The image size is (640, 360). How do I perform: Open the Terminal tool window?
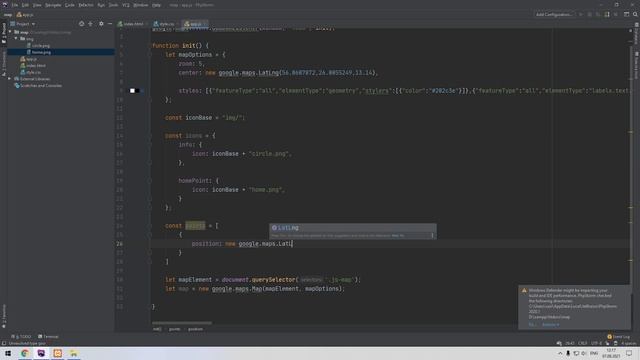[48, 337]
